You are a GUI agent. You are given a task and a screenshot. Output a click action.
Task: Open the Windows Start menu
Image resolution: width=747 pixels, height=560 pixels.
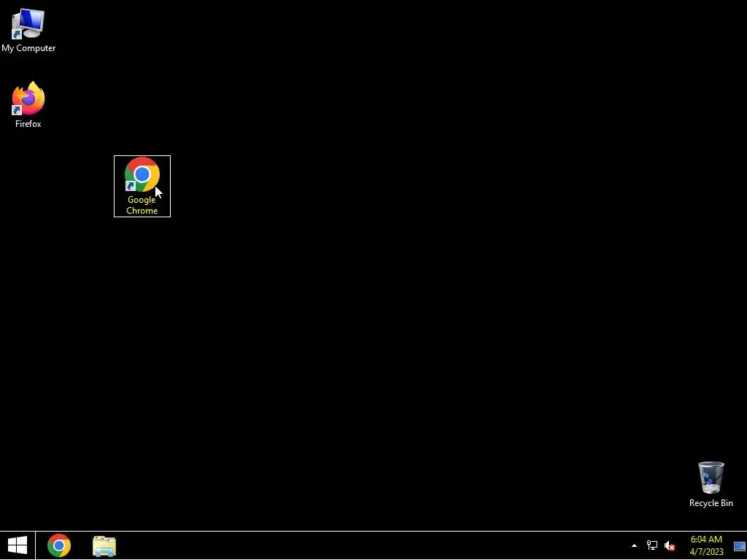click(x=18, y=545)
